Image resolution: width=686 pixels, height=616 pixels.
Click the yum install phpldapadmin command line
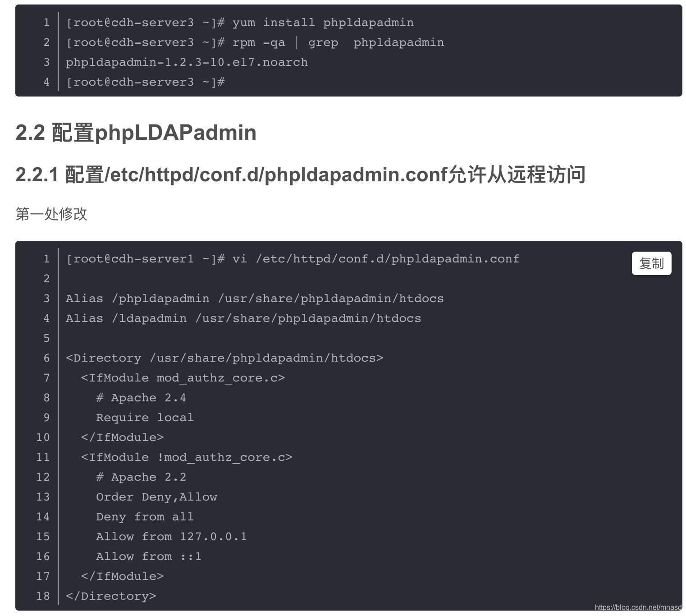(x=240, y=23)
